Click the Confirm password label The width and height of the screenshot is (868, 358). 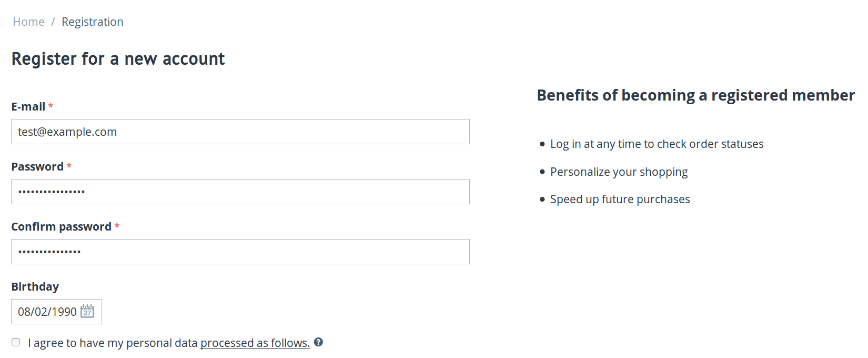click(x=62, y=226)
